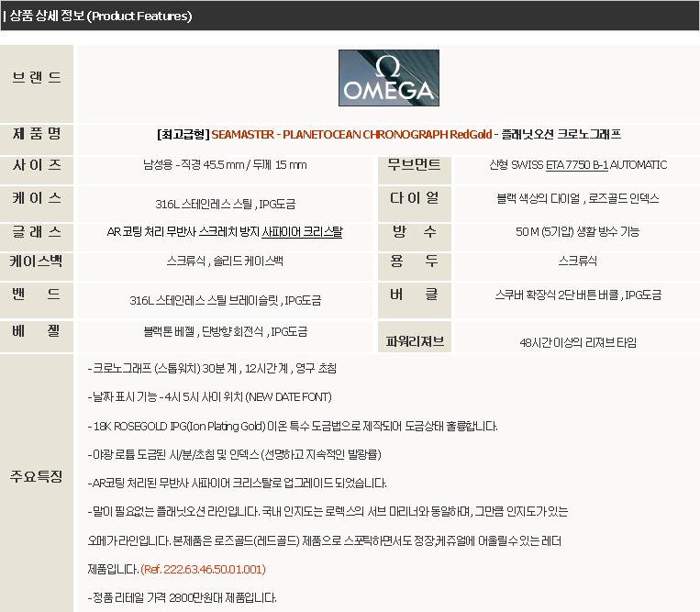Click the dial value '블랙 색상의 다이얼 , 로즈골드 인덱스'
This screenshot has height=612, width=700.
point(578,198)
